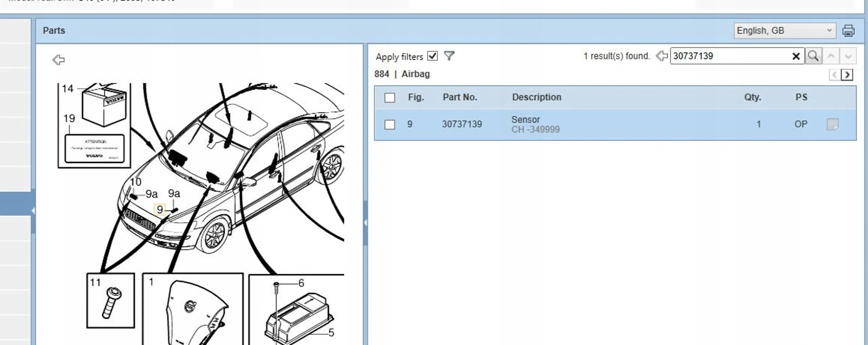
Task: Click the back arrow beside search field
Action: click(662, 56)
